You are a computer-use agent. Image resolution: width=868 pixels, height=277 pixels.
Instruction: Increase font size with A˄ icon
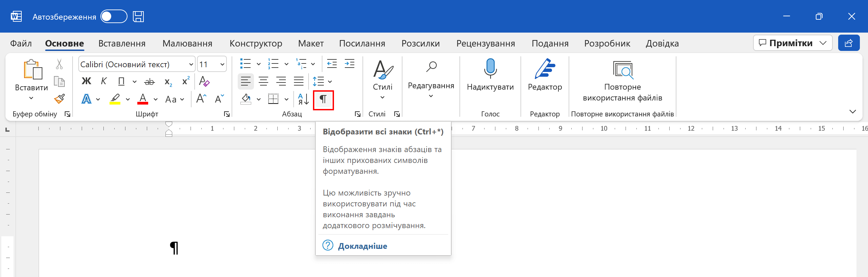tap(201, 98)
